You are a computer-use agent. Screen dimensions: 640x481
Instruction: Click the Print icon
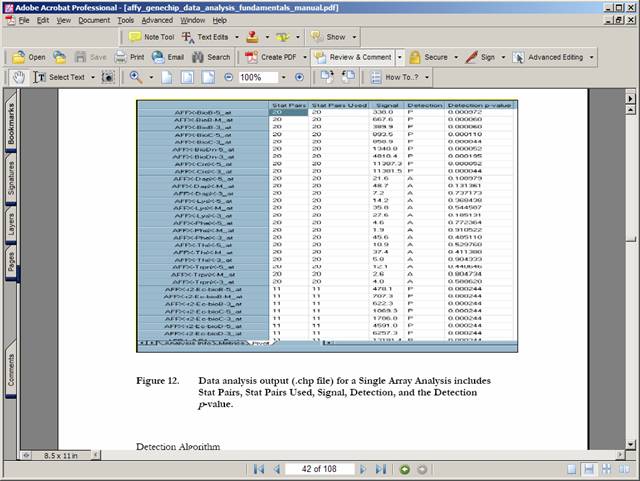coord(130,57)
